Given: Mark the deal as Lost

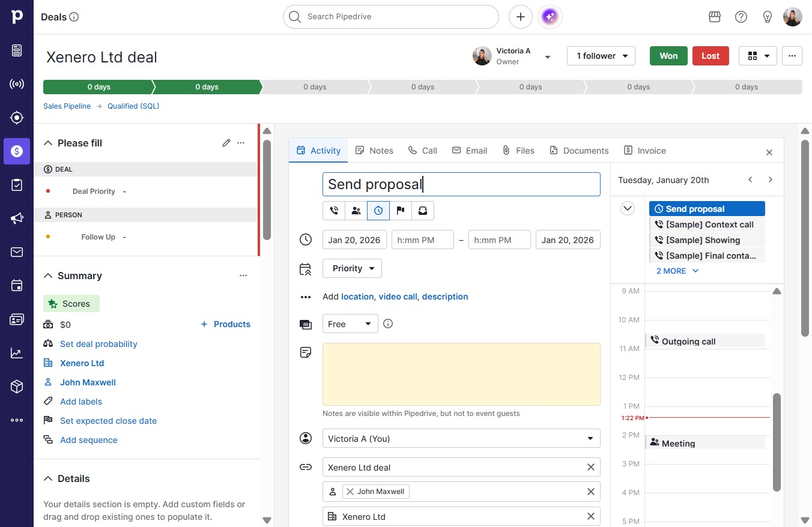Looking at the screenshot, I should click(x=710, y=56).
